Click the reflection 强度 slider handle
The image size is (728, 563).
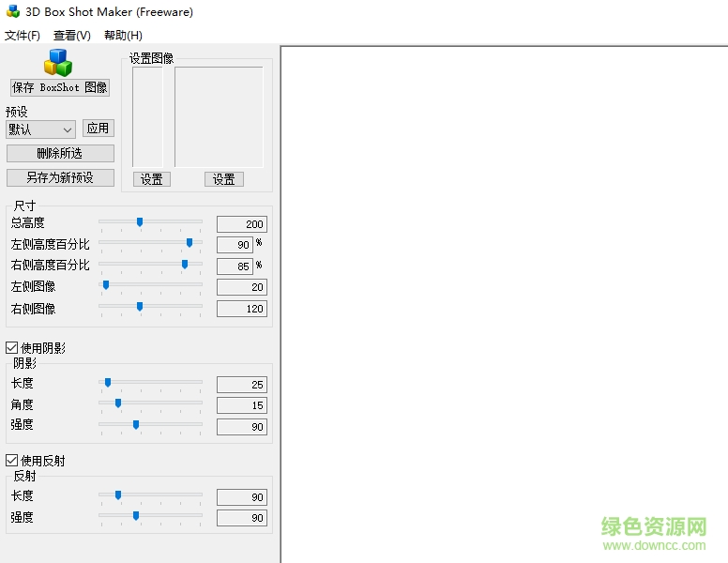136,516
